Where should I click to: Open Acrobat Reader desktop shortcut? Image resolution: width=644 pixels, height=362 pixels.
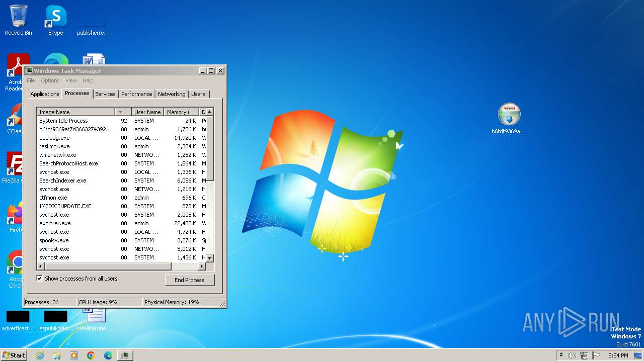15,72
